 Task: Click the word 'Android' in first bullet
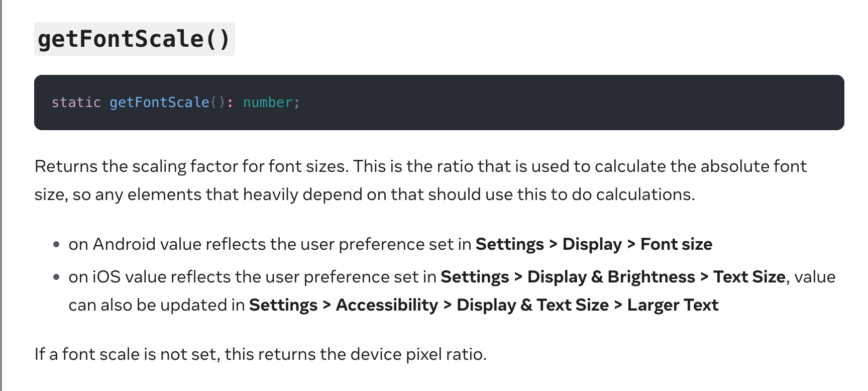point(124,244)
